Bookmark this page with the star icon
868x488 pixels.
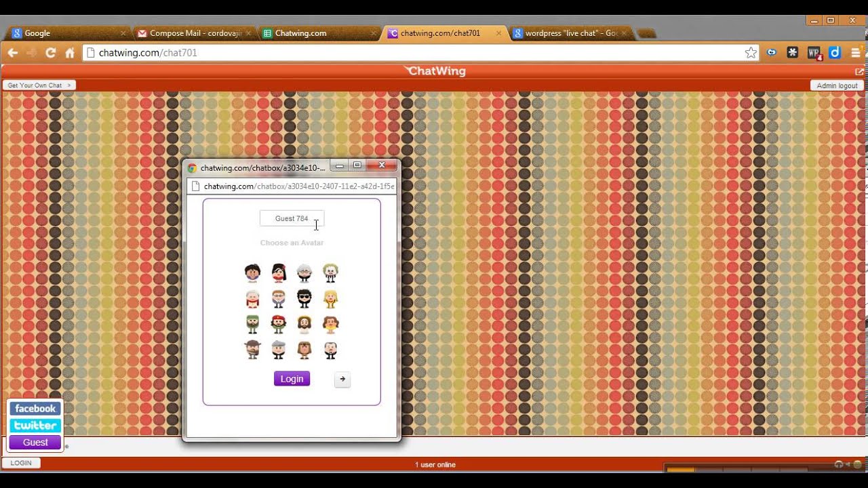pyautogui.click(x=751, y=53)
